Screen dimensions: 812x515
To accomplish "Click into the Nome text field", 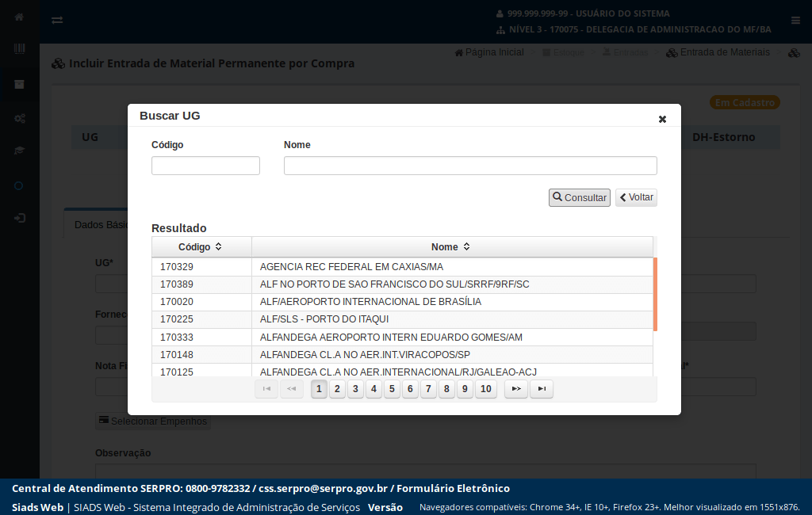I will point(469,166).
